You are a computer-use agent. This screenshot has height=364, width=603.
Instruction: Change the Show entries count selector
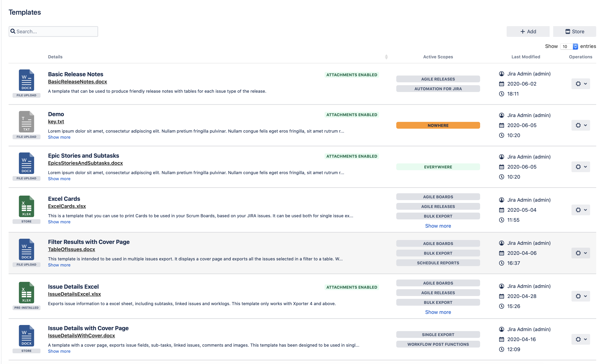[x=569, y=47]
